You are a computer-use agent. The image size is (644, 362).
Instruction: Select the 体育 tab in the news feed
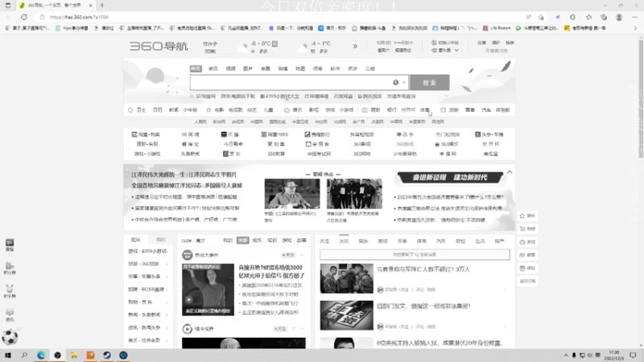pos(421,241)
